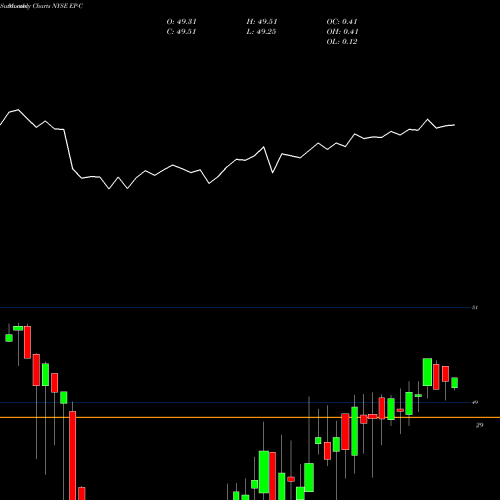Select the high value H: 49.51
Viewport: 500px width, 500px height.
coord(262,22)
